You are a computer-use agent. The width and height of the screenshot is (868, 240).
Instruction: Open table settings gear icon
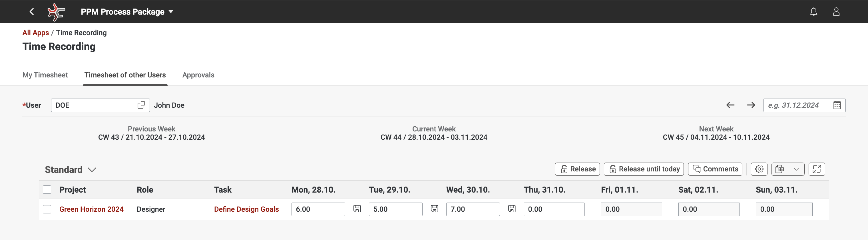tap(759, 169)
